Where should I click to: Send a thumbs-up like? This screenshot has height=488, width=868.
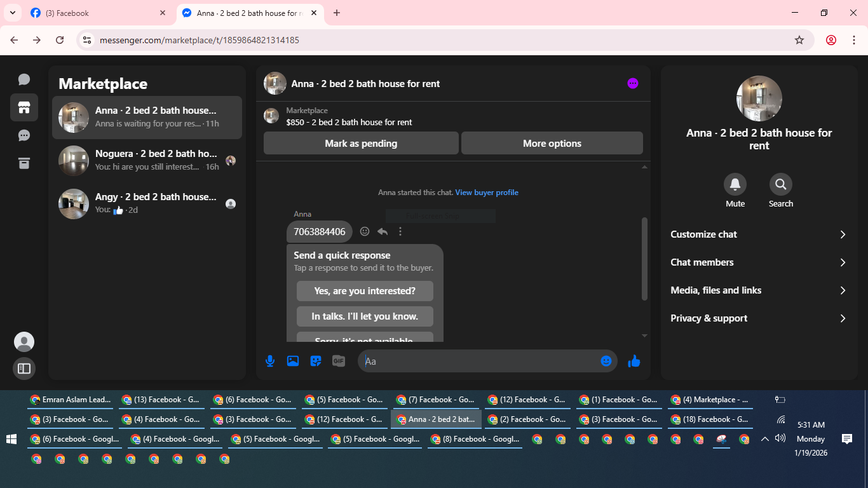coord(634,361)
